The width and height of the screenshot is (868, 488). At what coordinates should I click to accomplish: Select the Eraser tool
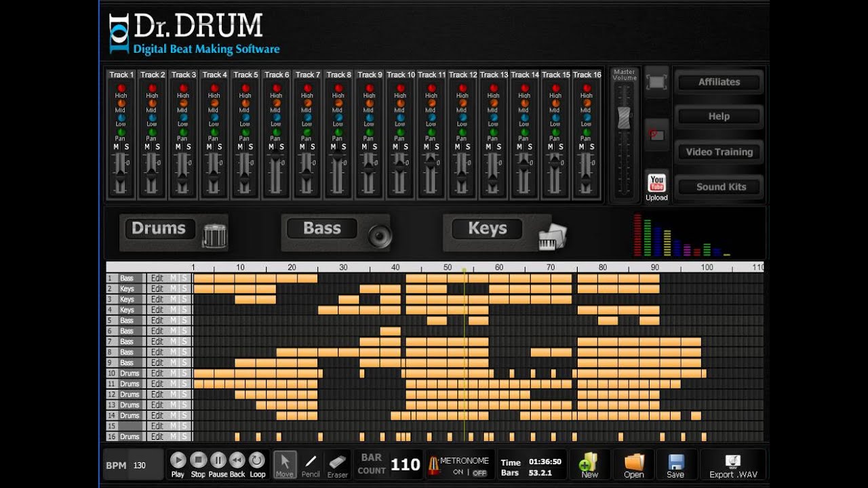338,464
